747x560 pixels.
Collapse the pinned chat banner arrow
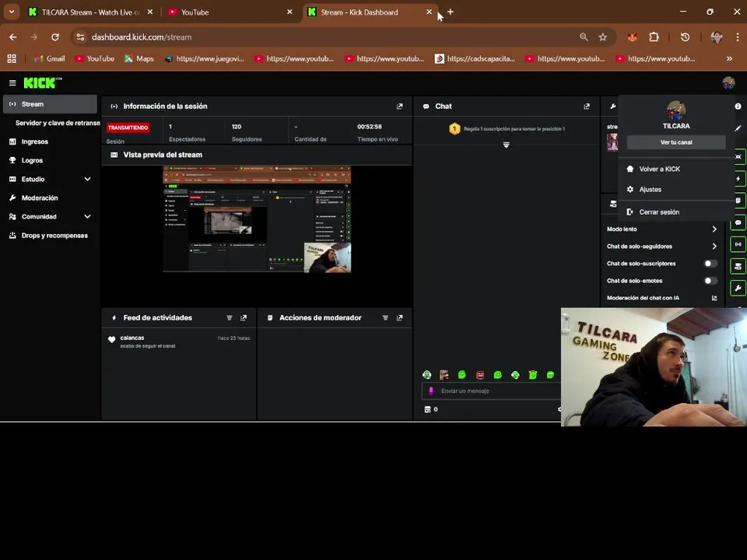click(506, 145)
